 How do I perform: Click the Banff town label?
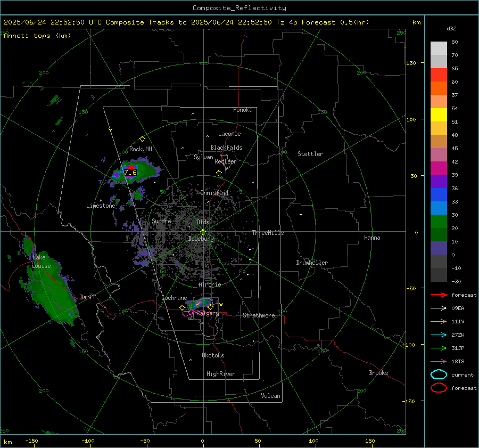tap(88, 297)
